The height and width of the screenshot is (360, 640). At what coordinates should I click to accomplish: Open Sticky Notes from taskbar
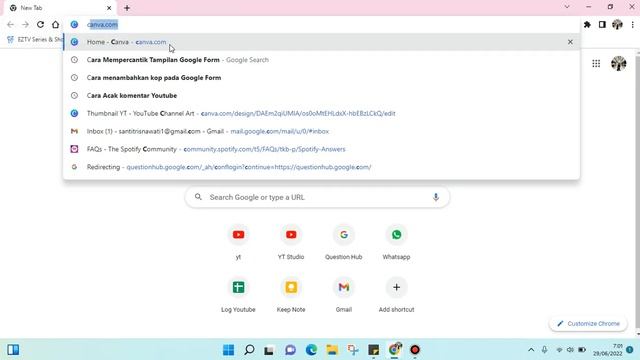373,350
